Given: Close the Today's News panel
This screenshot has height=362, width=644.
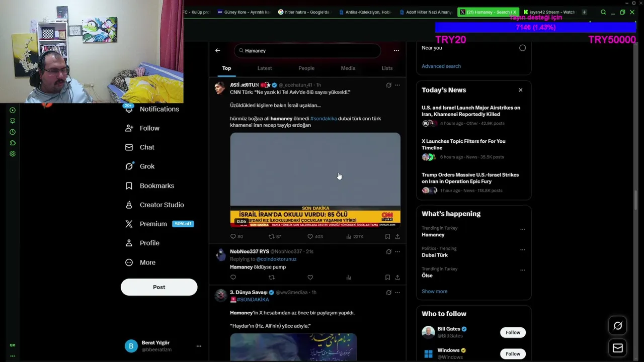Looking at the screenshot, I should 520,90.
